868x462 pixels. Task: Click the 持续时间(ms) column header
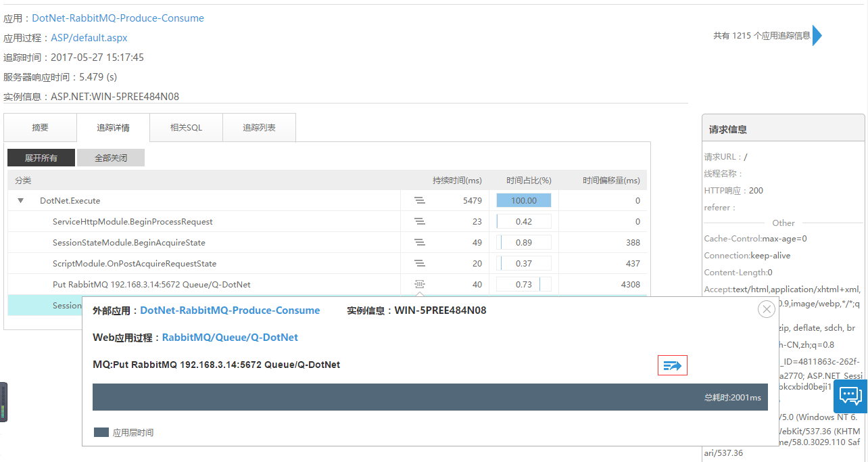pos(458,181)
